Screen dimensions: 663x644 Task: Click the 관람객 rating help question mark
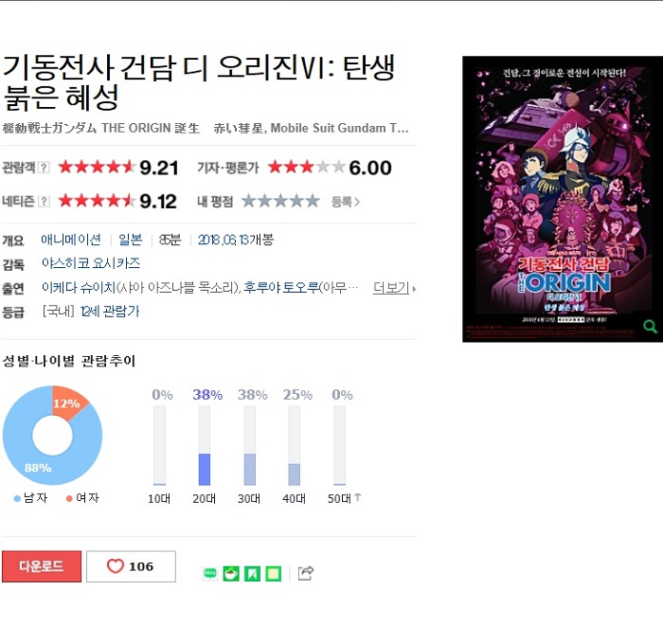(44, 168)
